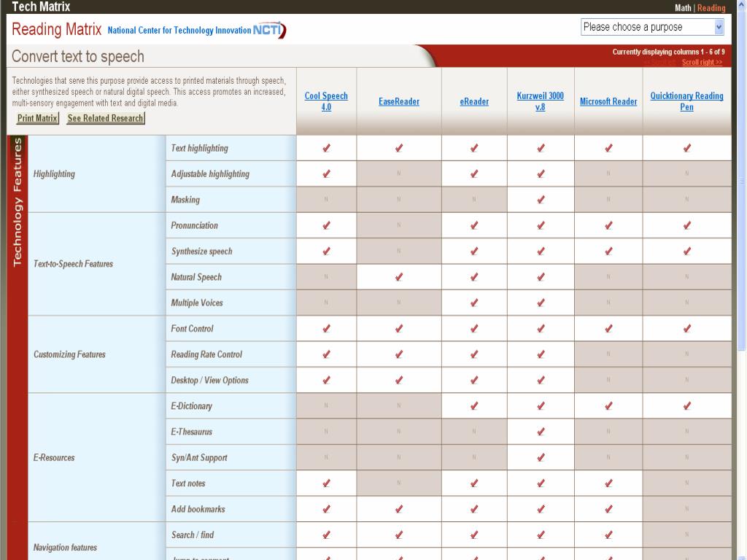Click Quicktionary checkmark for E-Dictionary
Screen dimensions: 747x560
point(687,406)
